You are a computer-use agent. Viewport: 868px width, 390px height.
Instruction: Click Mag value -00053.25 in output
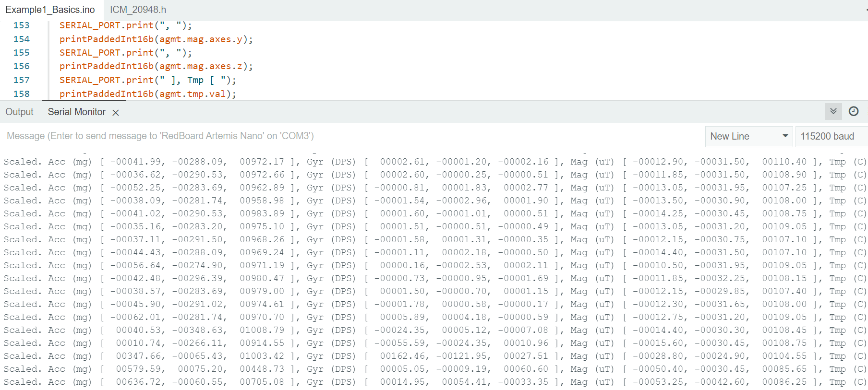tap(657, 382)
